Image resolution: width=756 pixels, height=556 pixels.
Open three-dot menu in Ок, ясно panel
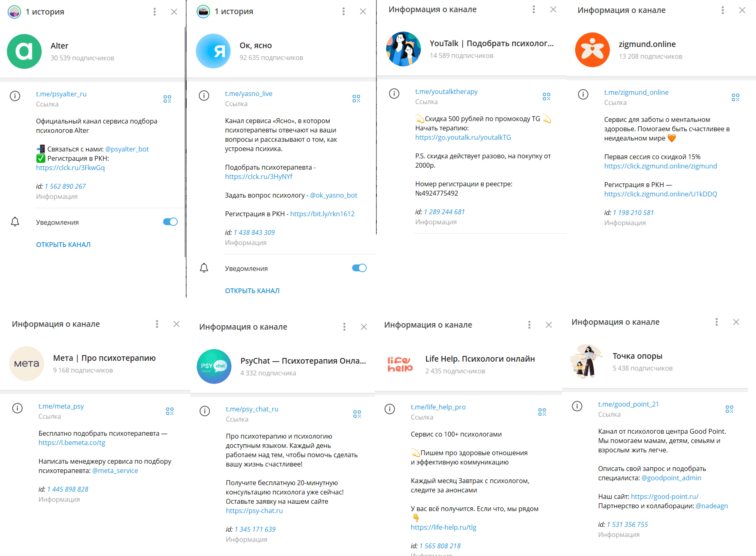343,12
